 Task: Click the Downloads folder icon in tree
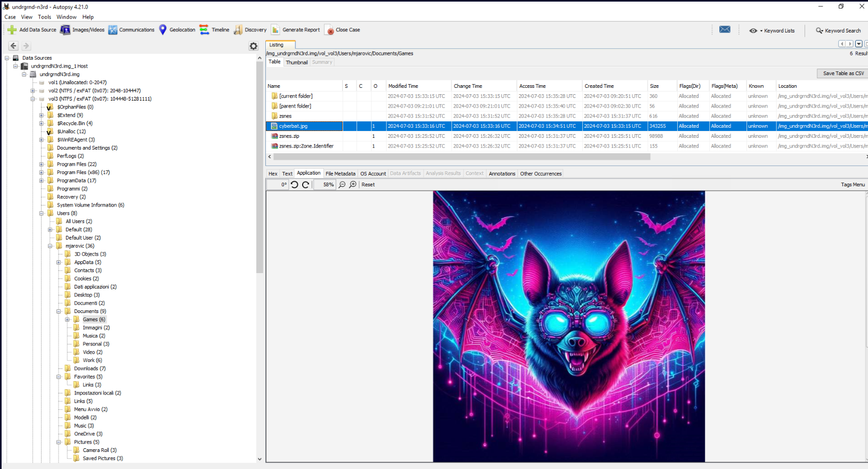[x=68, y=368]
